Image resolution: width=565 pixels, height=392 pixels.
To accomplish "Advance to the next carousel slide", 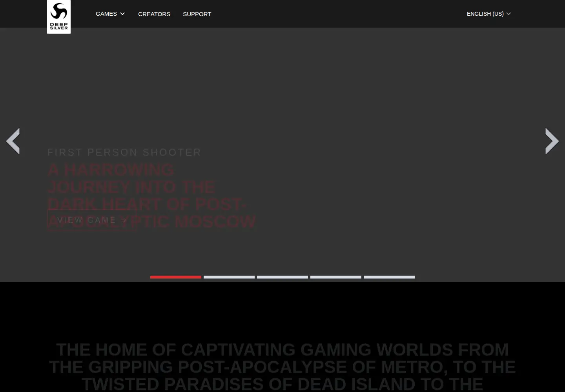I will 552,141.
